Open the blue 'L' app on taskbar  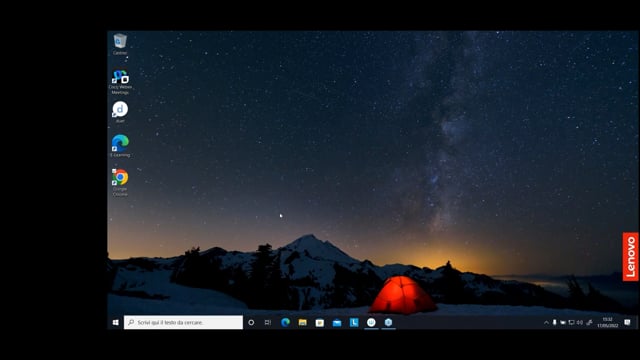tap(354, 322)
